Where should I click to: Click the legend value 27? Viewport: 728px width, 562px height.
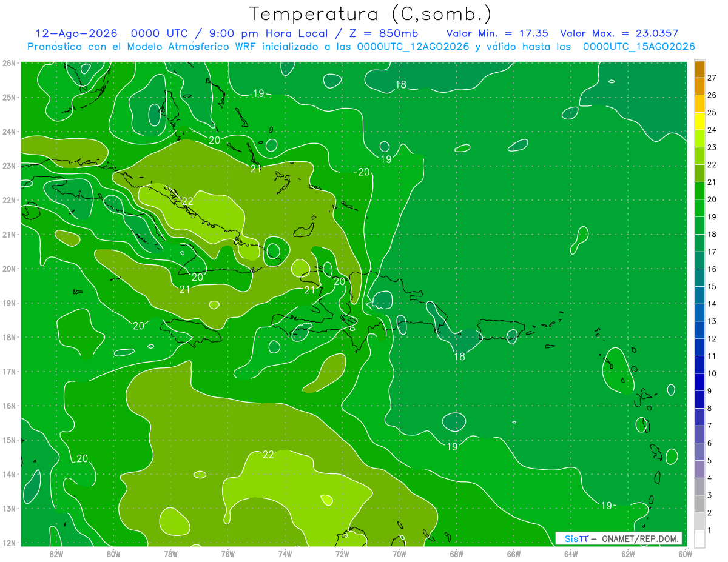(x=712, y=78)
